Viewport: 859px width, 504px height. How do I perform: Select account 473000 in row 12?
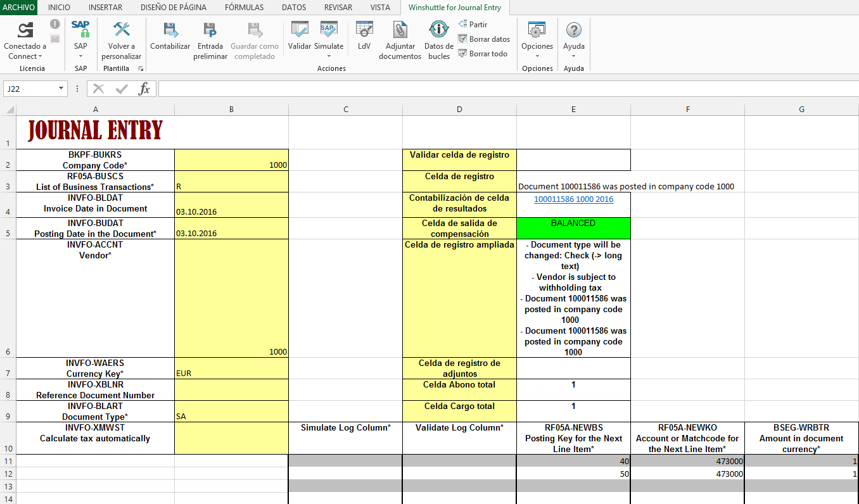click(x=687, y=474)
